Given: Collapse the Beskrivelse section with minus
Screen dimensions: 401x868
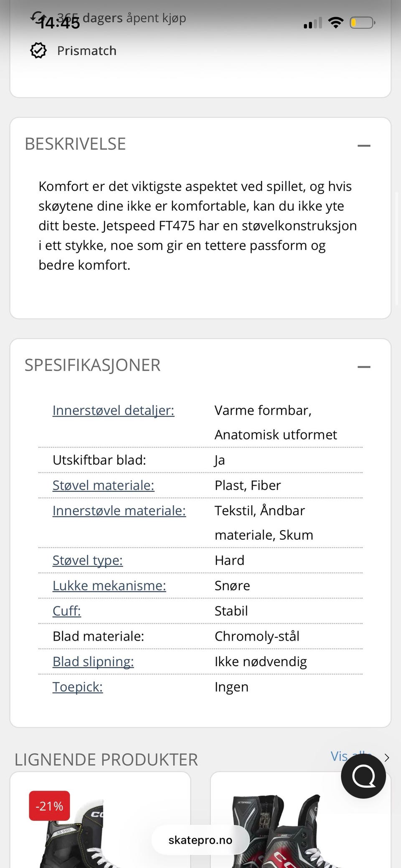Looking at the screenshot, I should (x=364, y=146).
